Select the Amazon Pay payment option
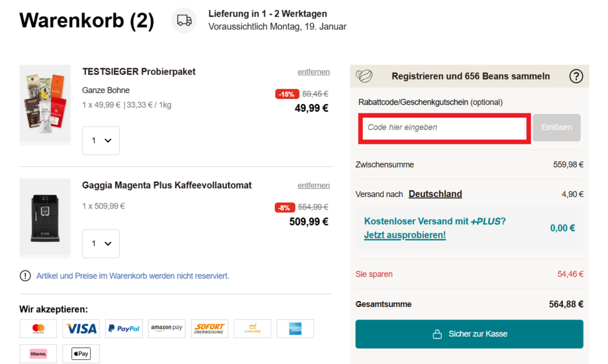 tap(166, 328)
